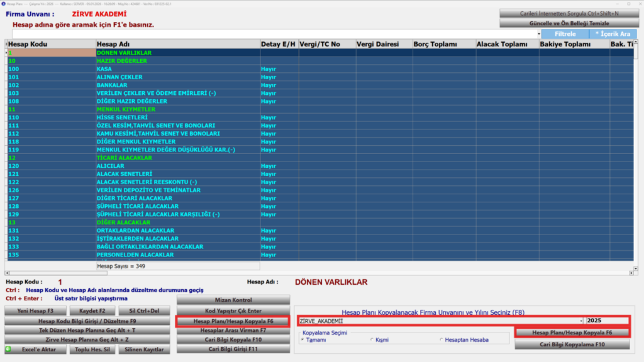Click the Yeni Hesap F3 button
Viewport: 644px width, 362px height.
[x=35, y=311]
